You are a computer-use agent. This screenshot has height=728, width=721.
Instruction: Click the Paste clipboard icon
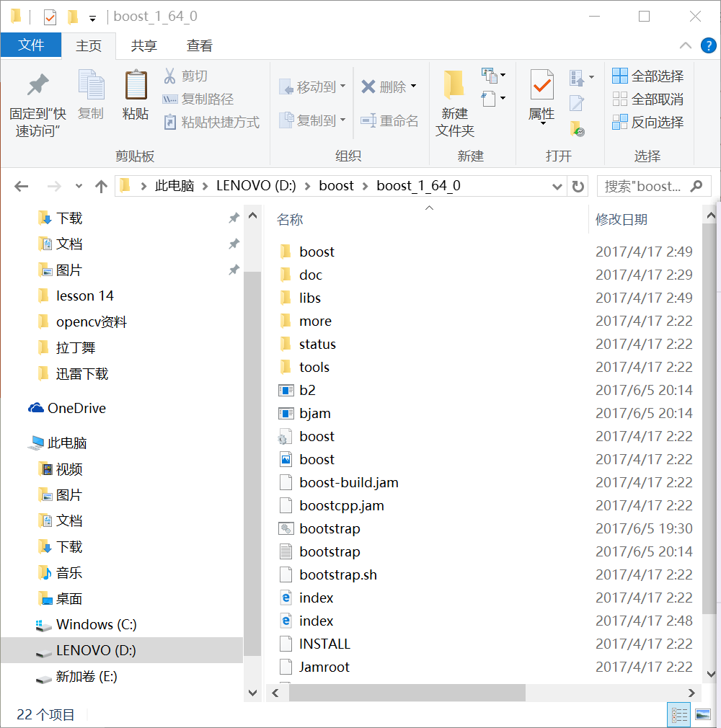[136, 84]
